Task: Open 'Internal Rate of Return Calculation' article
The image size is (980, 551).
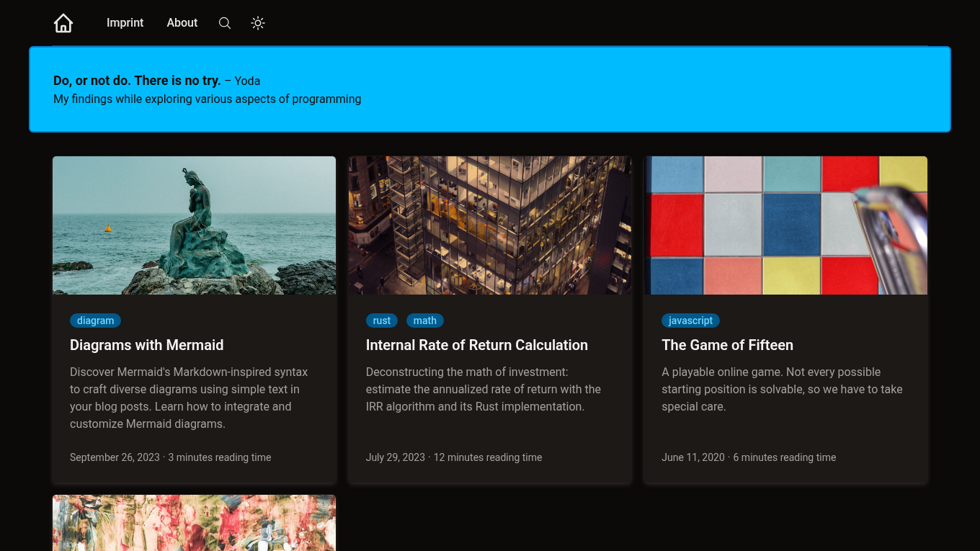Action: pyautogui.click(x=476, y=345)
